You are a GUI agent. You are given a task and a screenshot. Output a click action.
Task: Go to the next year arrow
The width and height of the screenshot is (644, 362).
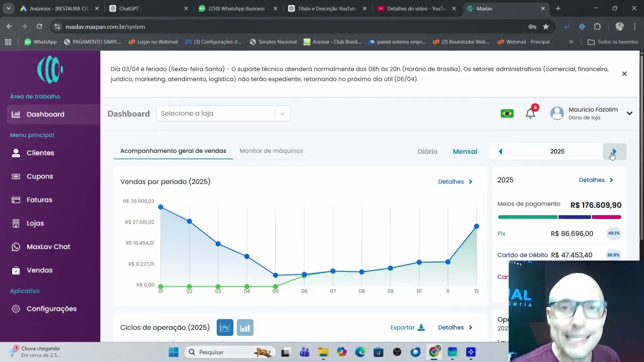click(614, 151)
